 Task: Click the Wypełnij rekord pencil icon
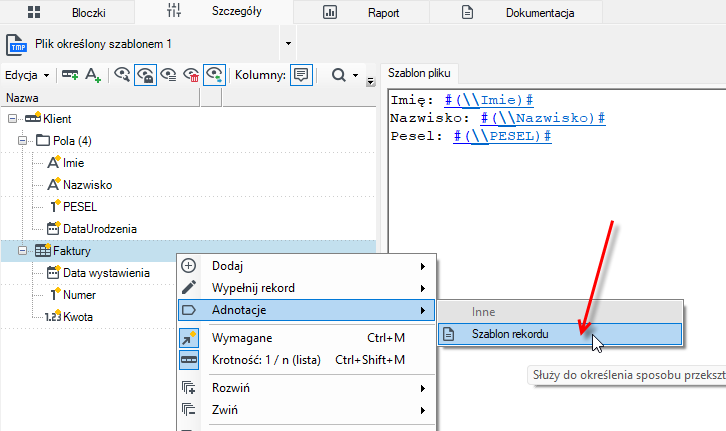pos(188,287)
